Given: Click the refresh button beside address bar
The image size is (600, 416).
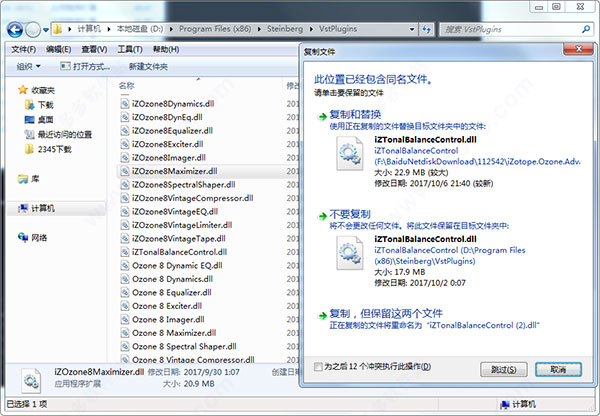Looking at the screenshot, I should (427, 29).
